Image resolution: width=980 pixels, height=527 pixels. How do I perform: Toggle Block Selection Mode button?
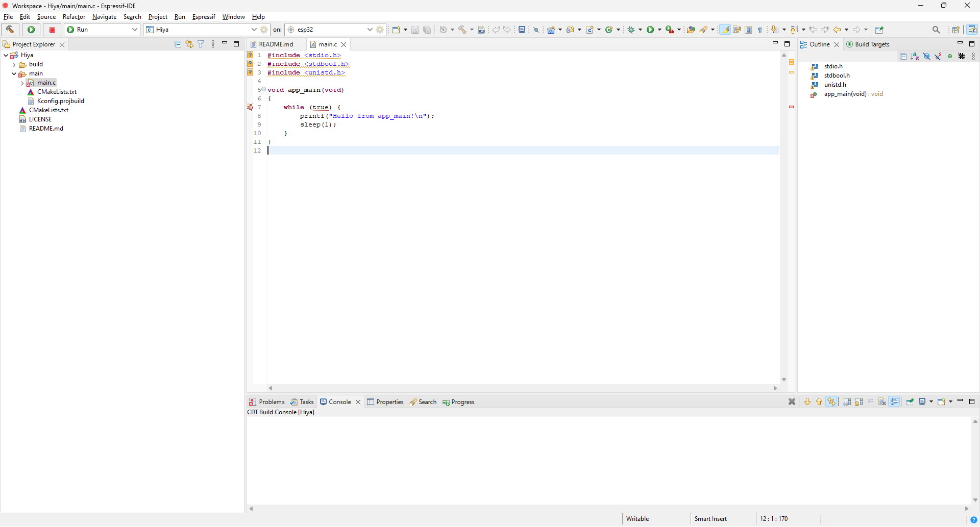748,30
